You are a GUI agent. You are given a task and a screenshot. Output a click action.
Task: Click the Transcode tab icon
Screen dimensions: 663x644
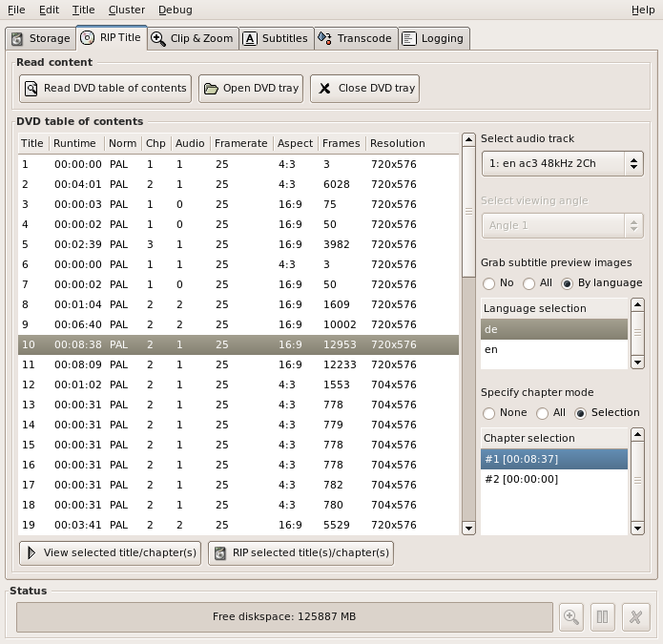pyautogui.click(x=324, y=38)
